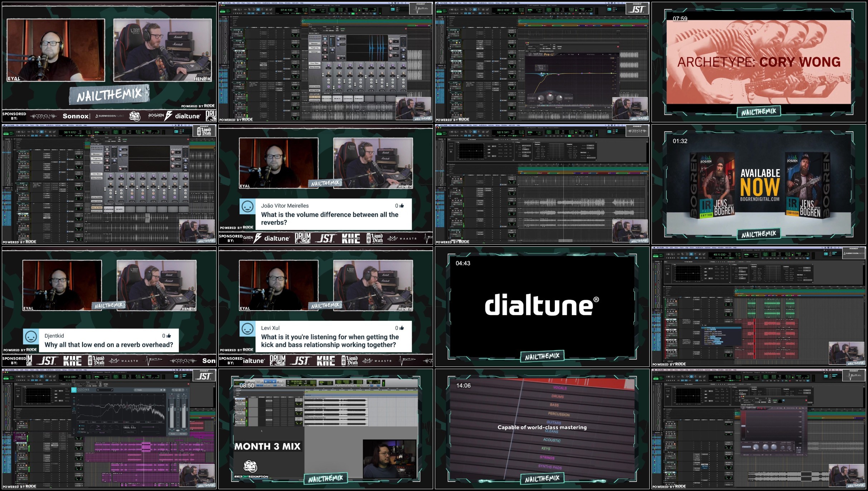The image size is (868, 491).
Task: Click the 04:43 timestamp
Action: click(463, 263)
